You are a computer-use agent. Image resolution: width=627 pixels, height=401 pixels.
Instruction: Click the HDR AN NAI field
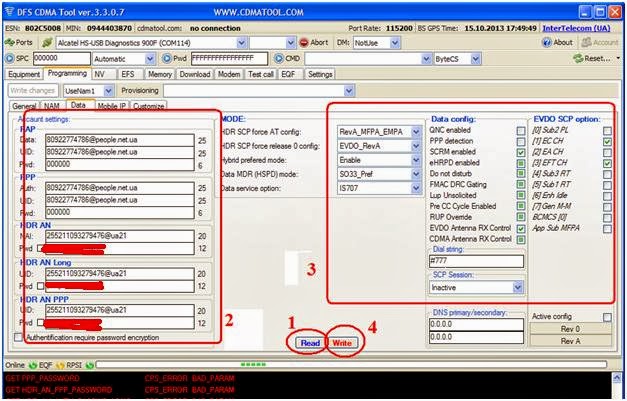point(120,236)
